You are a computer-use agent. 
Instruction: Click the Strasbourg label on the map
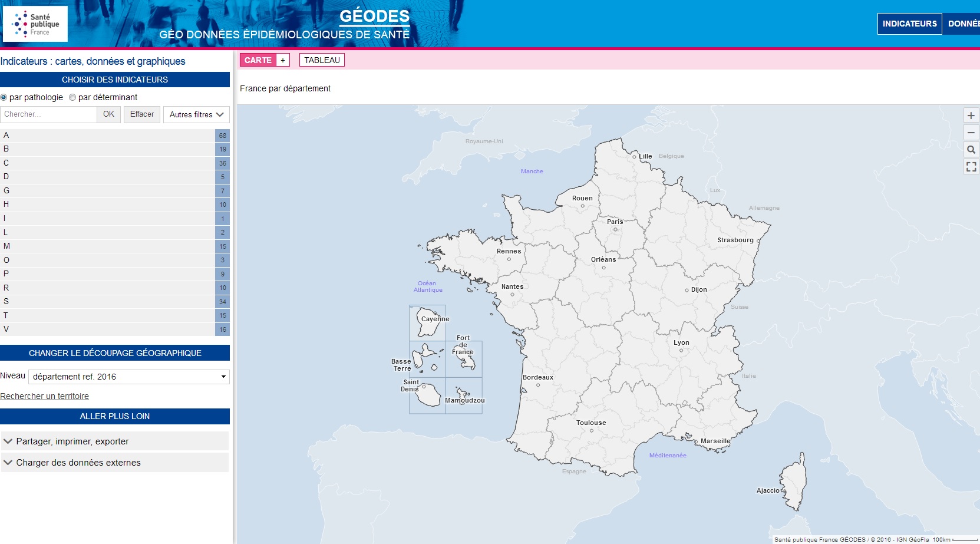(735, 240)
